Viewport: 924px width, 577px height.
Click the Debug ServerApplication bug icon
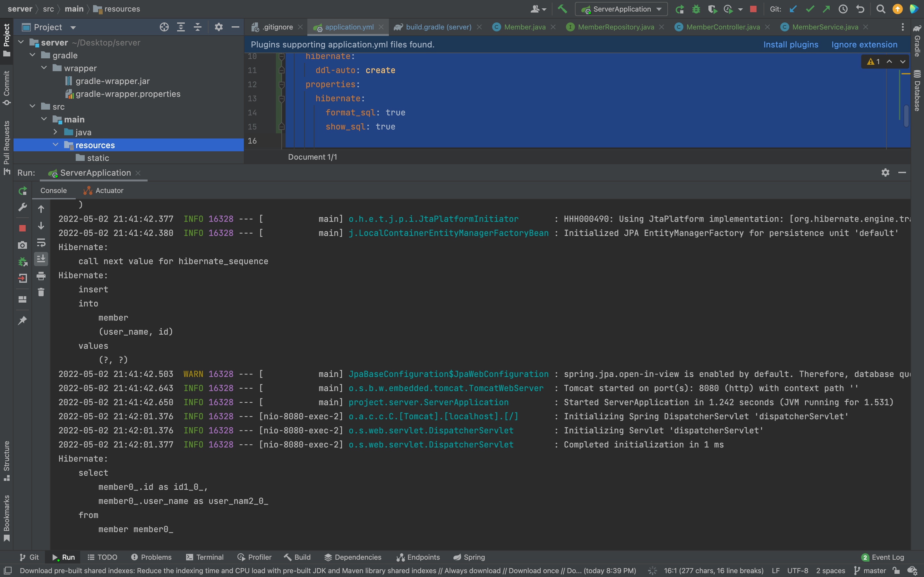click(696, 9)
